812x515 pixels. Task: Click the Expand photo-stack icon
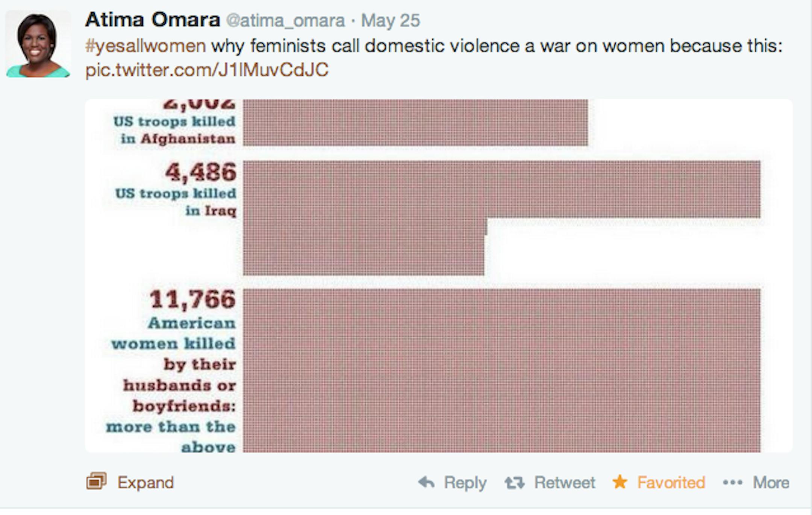[96, 481]
